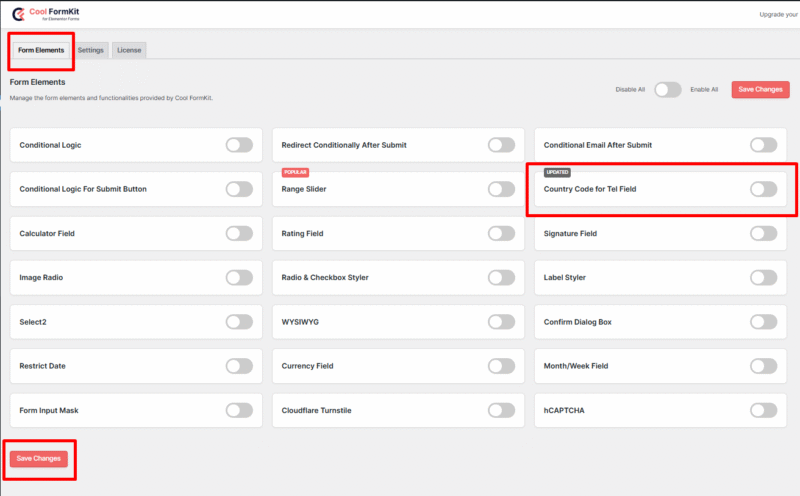This screenshot has height=496, width=800.
Task: Click the "Select2" label text
Action: [x=33, y=322]
